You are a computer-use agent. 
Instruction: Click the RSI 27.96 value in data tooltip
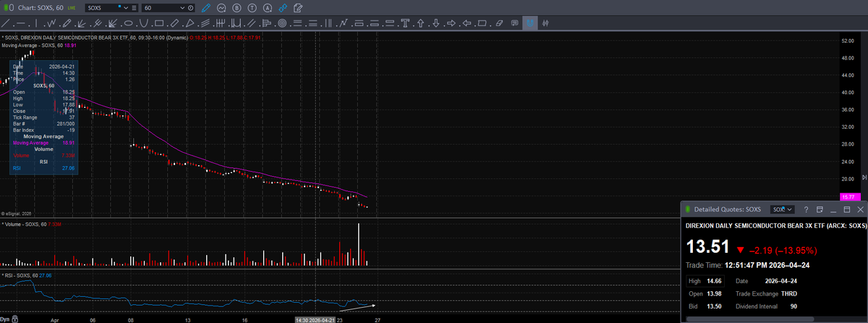pos(70,168)
